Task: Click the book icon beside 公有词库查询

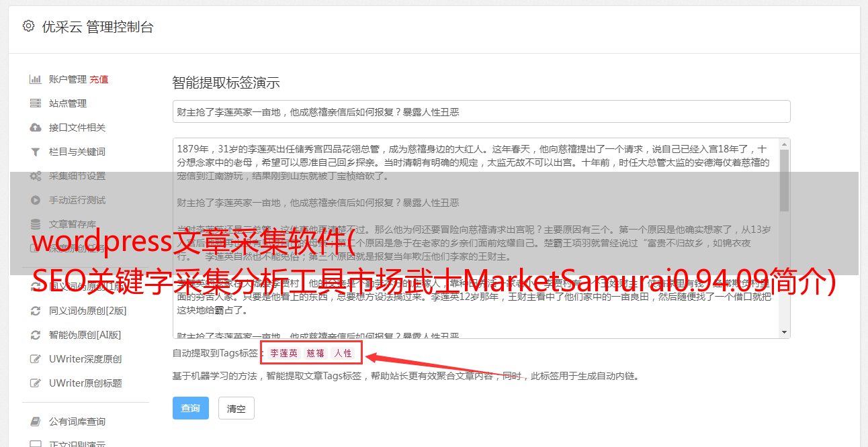Action: coord(36,421)
